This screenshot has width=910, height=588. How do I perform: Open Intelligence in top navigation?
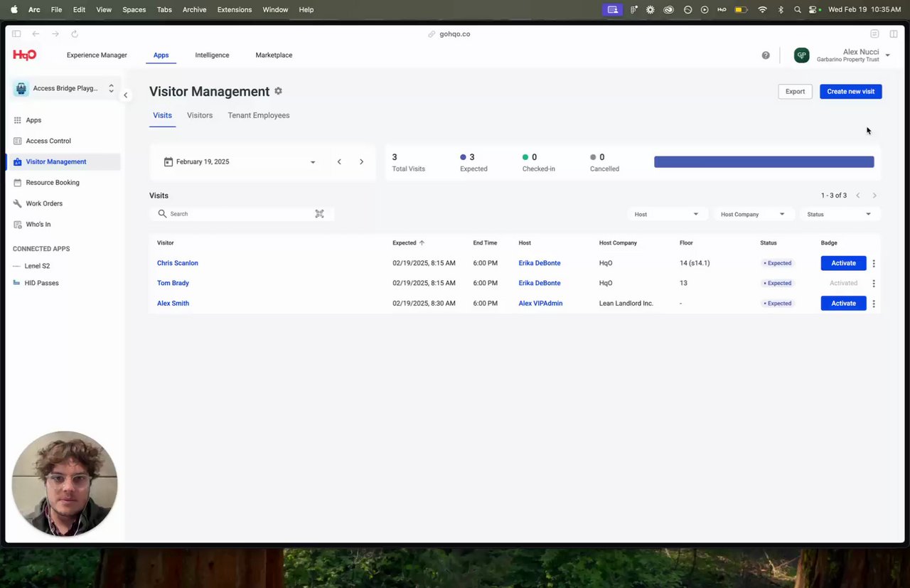(212, 55)
